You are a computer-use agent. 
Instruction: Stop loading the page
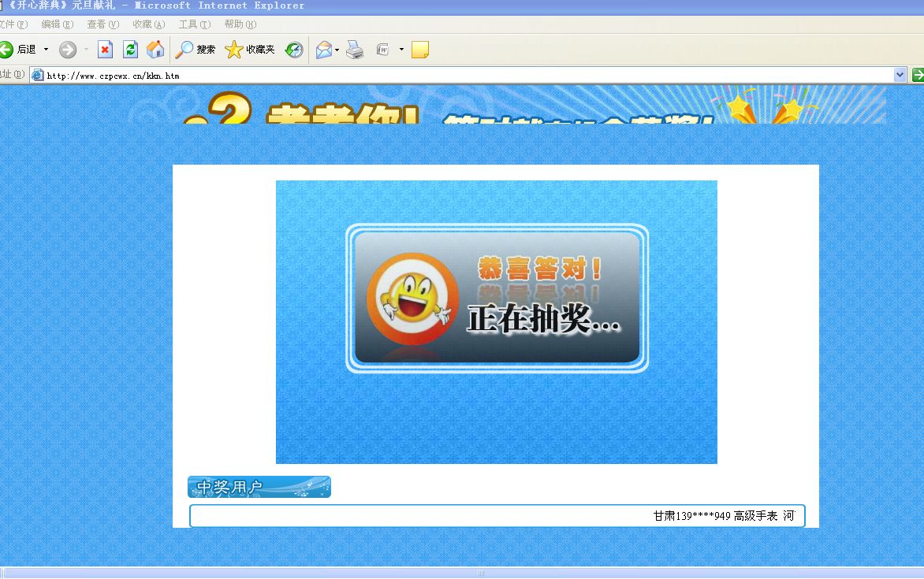(105, 49)
